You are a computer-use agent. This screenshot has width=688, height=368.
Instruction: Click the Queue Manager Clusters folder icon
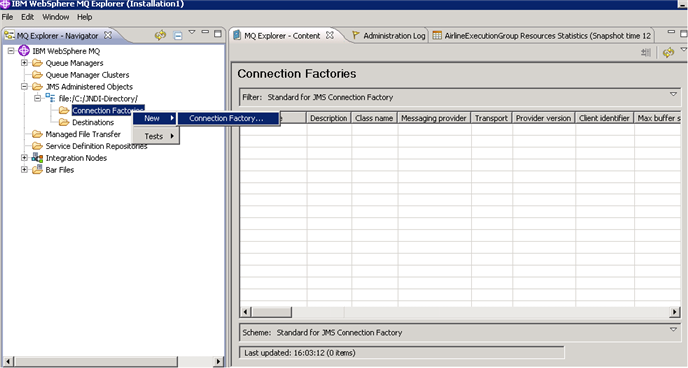click(x=37, y=75)
